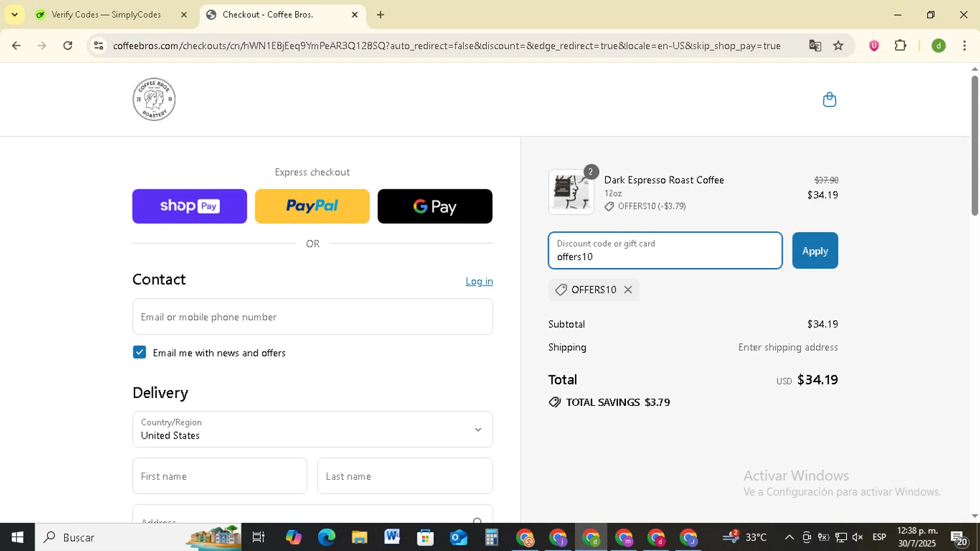Close the Checkout - Coffee Bros. tab
The height and width of the screenshot is (551, 980).
355,14
